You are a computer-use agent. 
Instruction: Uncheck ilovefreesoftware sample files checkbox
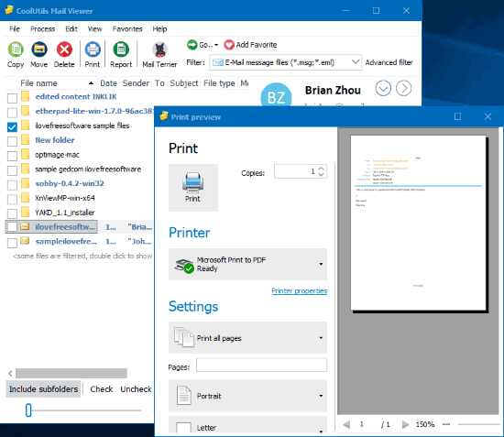point(12,127)
